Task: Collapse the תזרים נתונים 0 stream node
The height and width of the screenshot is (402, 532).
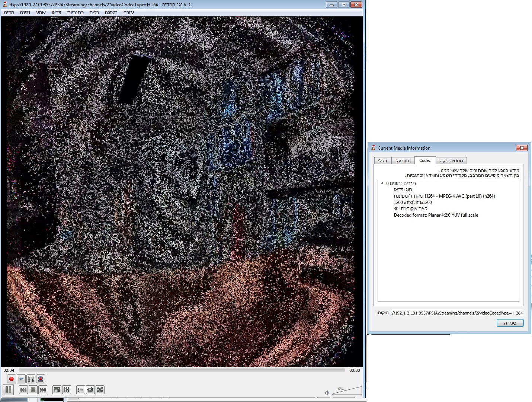Action: pos(382,183)
